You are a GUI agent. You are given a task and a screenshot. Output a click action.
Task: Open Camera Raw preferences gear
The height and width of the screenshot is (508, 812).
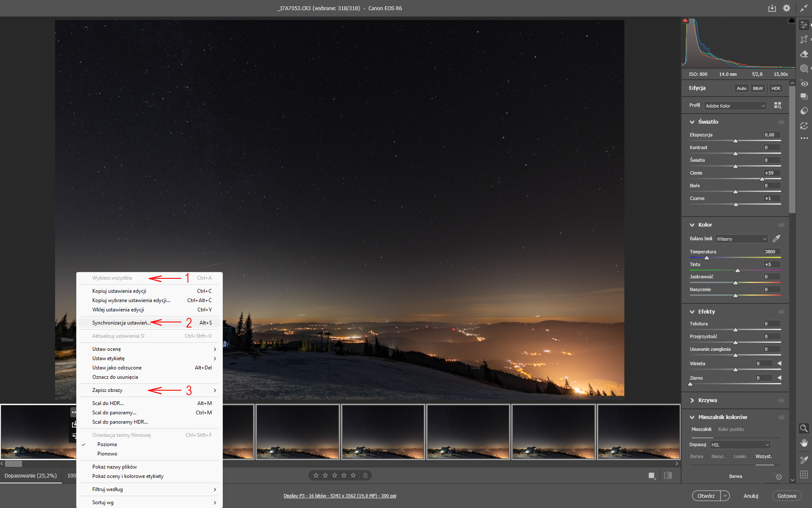787,8
